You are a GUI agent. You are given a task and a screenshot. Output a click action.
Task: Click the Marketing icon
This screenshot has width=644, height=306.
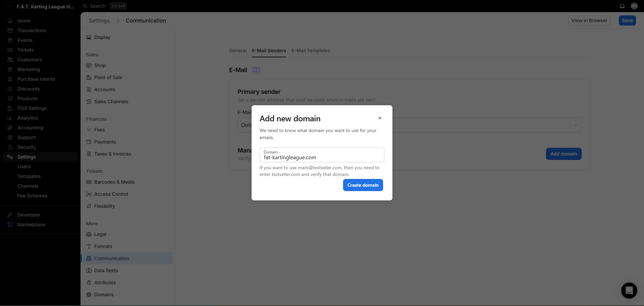10,69
